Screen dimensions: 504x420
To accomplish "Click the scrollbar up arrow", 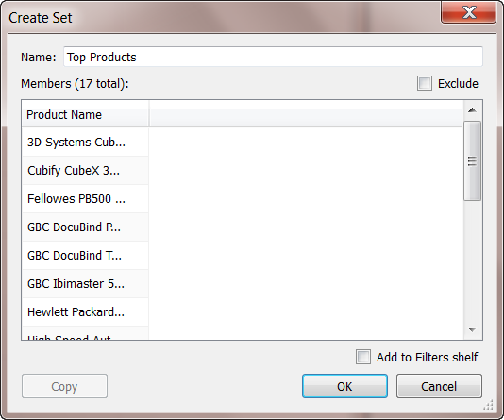I will 472,110.
